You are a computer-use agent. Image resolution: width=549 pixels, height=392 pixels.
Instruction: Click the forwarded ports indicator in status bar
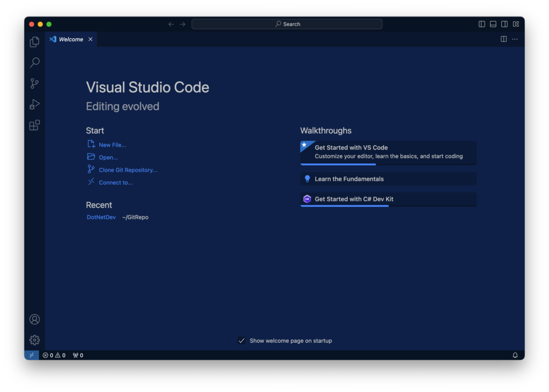(x=77, y=355)
